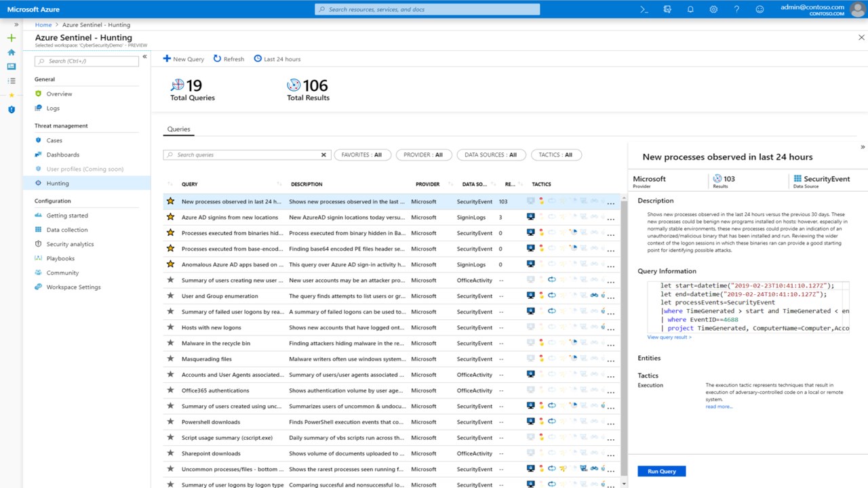Image resolution: width=868 pixels, height=488 pixels.
Task: Follow the 'read more...' link under Tactics
Action: [719, 407]
